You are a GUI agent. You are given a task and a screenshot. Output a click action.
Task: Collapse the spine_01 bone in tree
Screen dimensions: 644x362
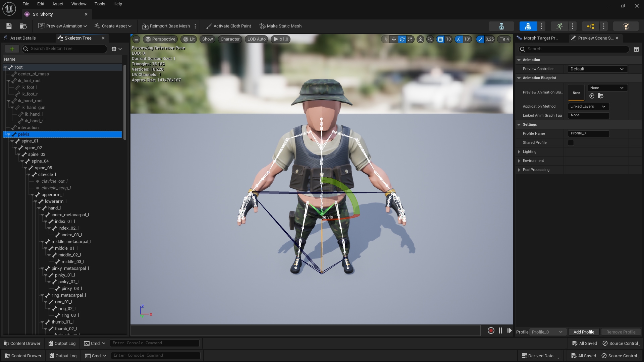coord(12,141)
